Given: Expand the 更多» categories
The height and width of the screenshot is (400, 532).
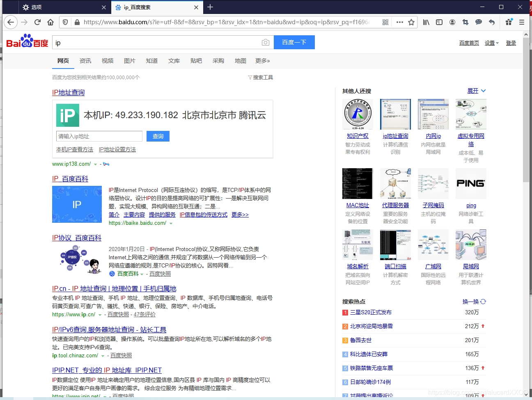Looking at the screenshot, I should pyautogui.click(x=263, y=61).
